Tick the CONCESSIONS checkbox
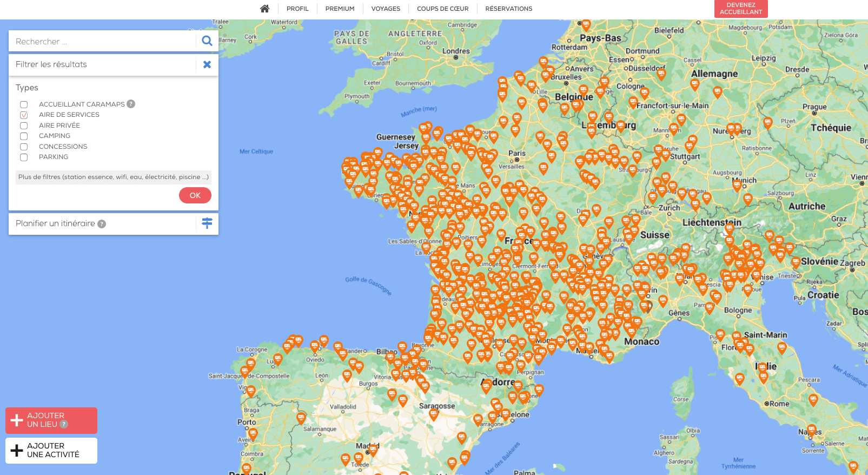 pyautogui.click(x=24, y=147)
